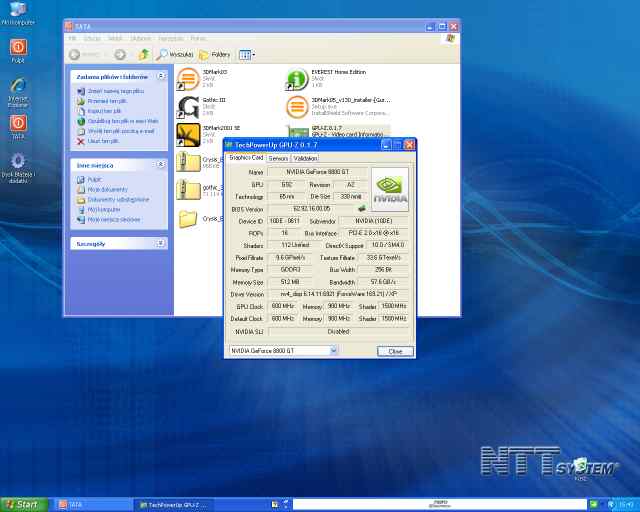Open the 3DMark03 shortcut in Explorer
Viewport: 640px width, 512px height.
[x=189, y=78]
